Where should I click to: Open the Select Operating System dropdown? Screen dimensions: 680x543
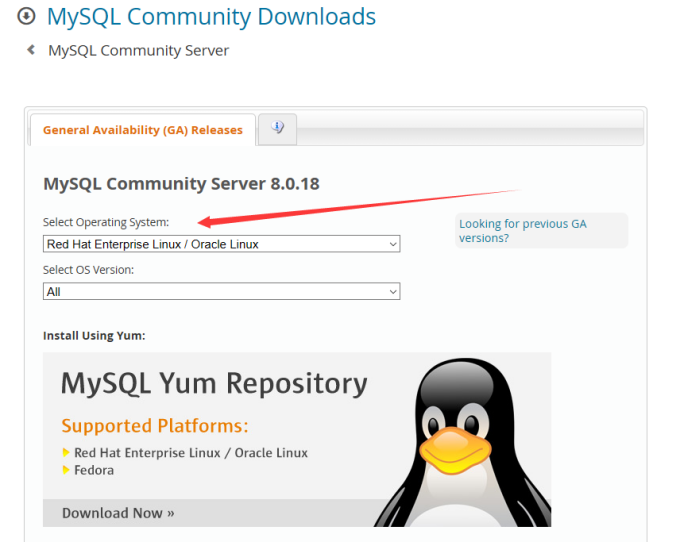[222, 244]
